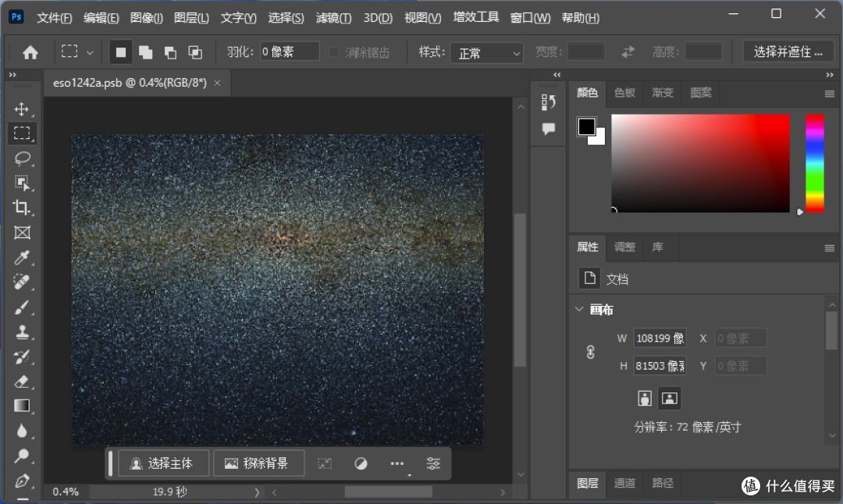843x504 pixels.
Task: Select the Object Selection tool
Action: pos(22,183)
